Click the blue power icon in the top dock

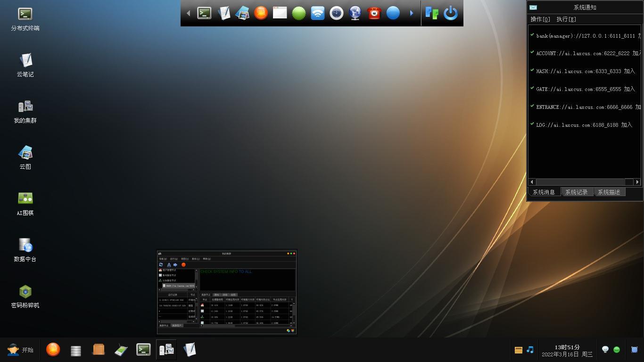click(451, 13)
